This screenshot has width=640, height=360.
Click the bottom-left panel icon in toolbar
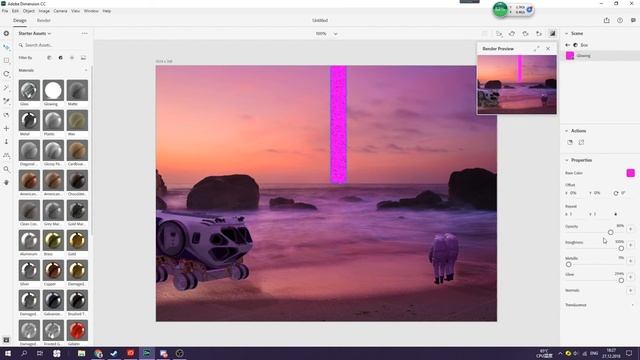pyautogui.click(x=6, y=340)
